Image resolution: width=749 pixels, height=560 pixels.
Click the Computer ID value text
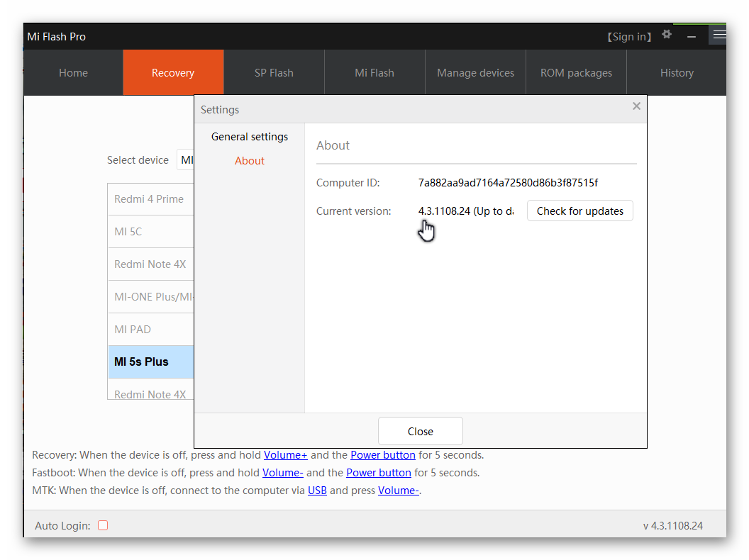coord(508,183)
